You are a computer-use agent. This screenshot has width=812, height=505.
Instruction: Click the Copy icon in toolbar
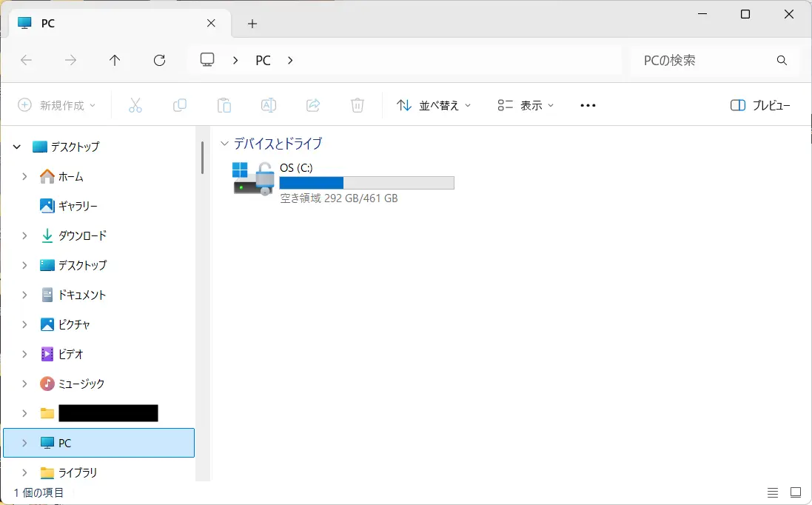[179, 105]
